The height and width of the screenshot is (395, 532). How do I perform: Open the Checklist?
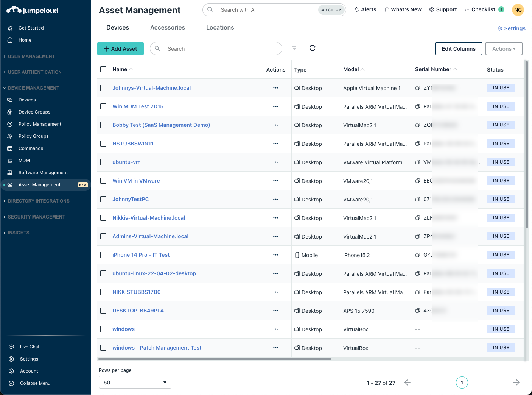point(484,9)
